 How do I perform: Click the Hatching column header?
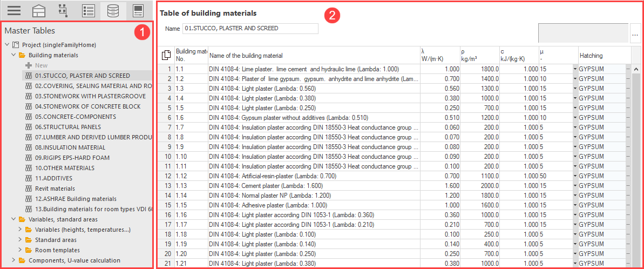(x=605, y=55)
